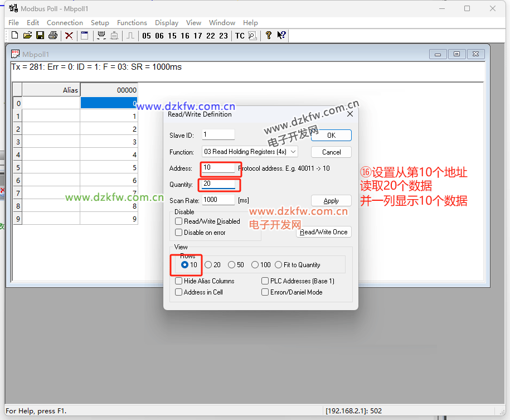Click the Save floppy disk icon
The image size is (510, 420).
(40, 36)
